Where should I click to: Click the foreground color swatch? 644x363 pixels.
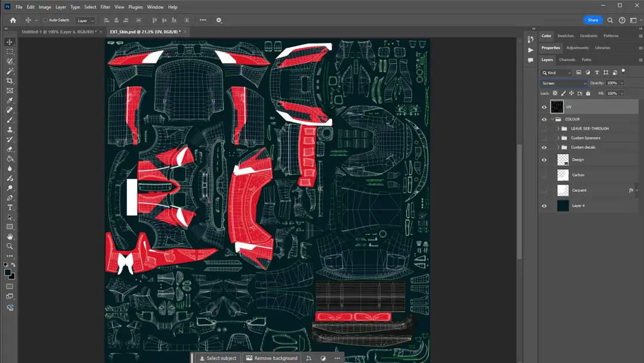[x=7, y=272]
